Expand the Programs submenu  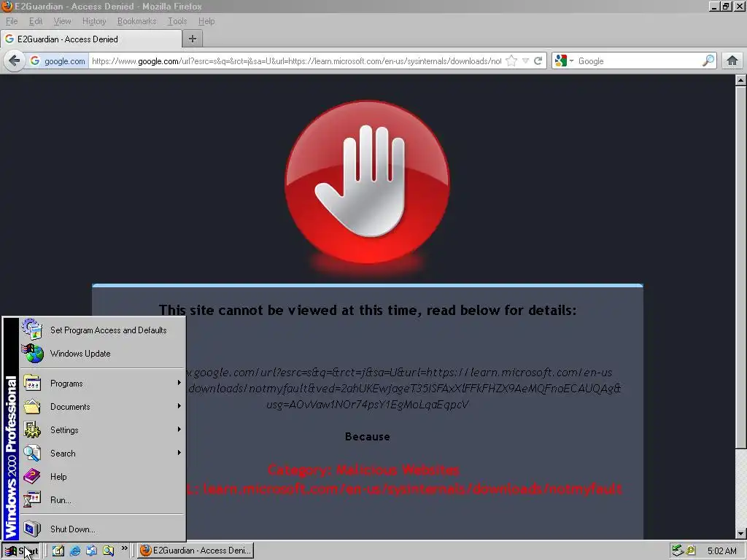click(x=102, y=384)
